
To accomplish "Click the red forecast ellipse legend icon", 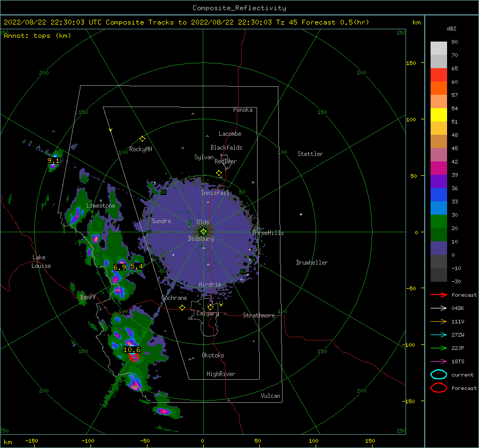I will click(x=439, y=388).
